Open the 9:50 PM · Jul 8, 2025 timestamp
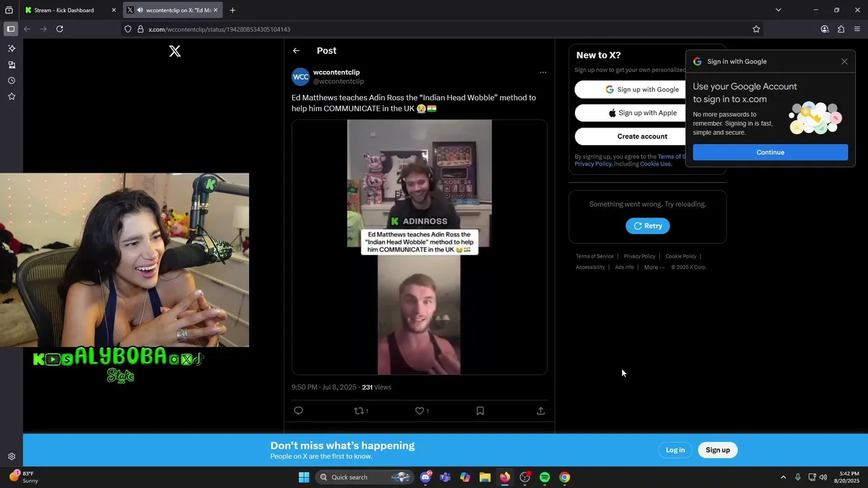 point(323,387)
